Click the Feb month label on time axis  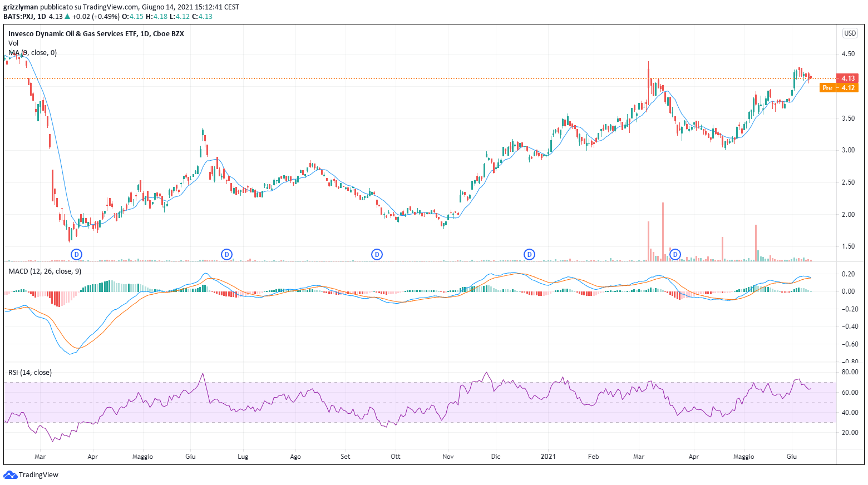[x=594, y=457]
